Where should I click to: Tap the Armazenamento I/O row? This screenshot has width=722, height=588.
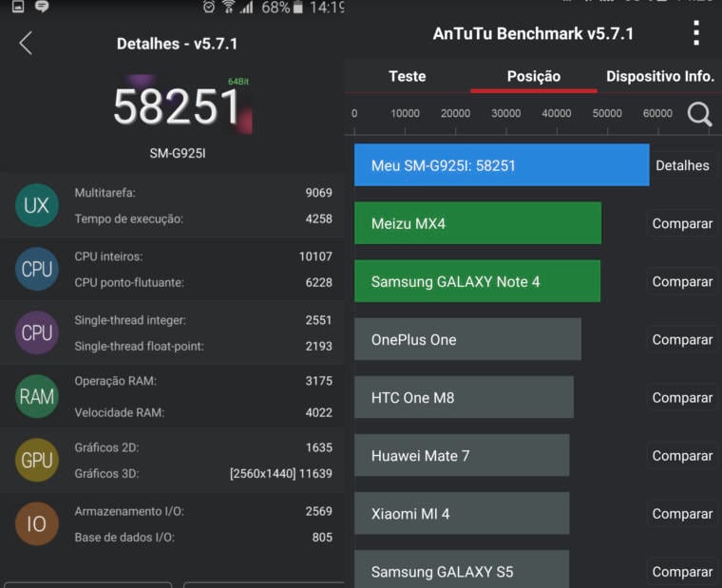203,511
